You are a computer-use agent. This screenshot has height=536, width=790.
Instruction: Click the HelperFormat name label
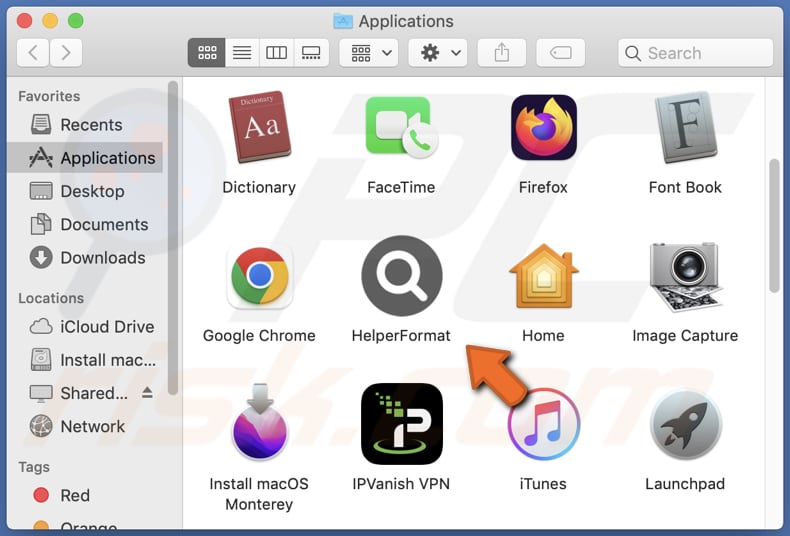(401, 336)
